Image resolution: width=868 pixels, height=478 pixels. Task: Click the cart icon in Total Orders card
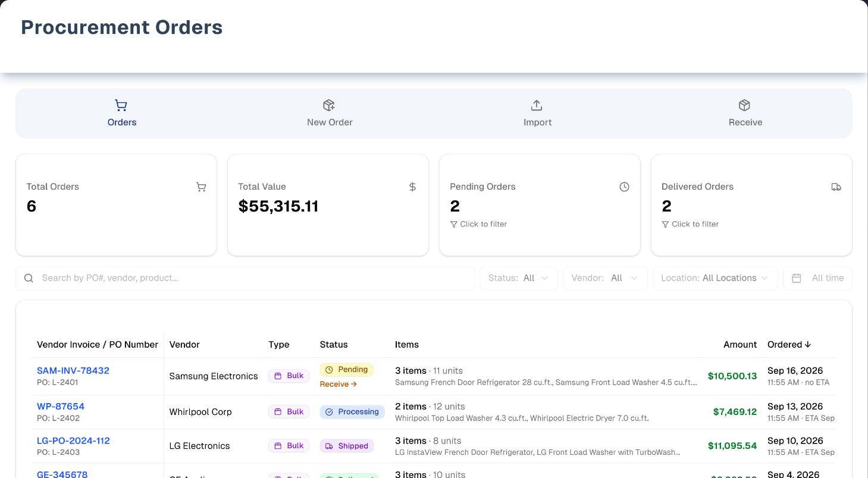[x=201, y=187]
